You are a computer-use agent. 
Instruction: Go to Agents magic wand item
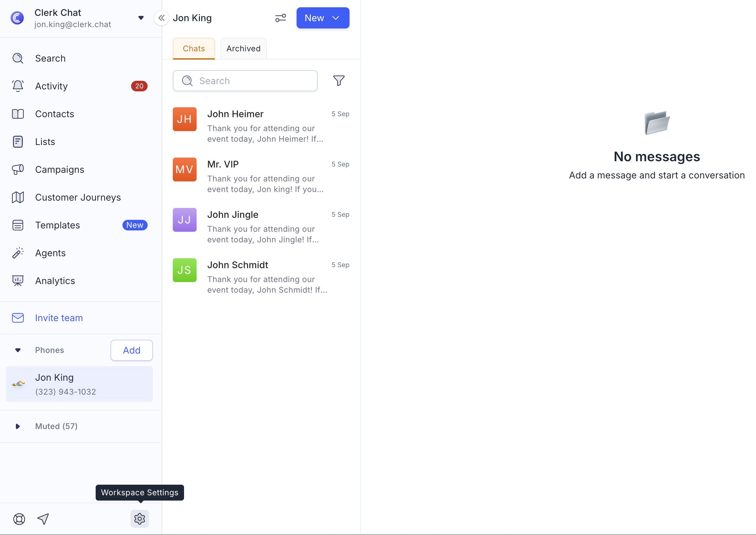coord(50,253)
